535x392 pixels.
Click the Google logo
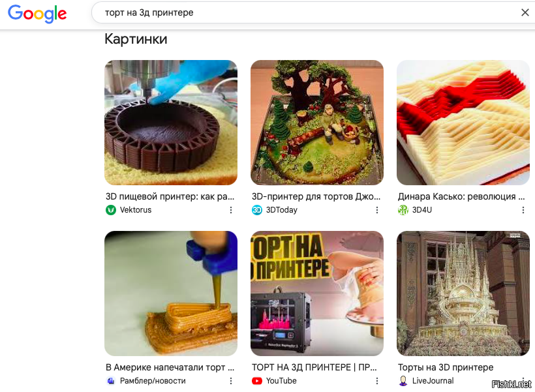coord(37,14)
